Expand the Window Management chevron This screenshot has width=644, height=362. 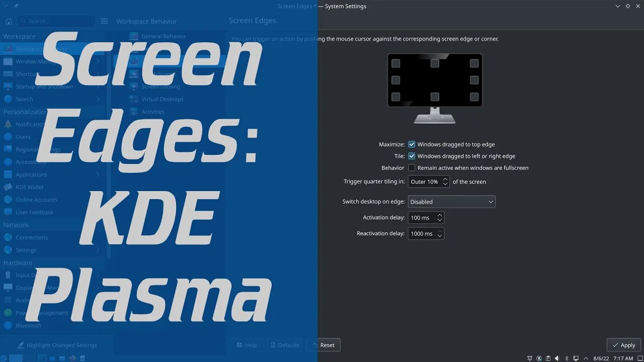[x=98, y=61]
